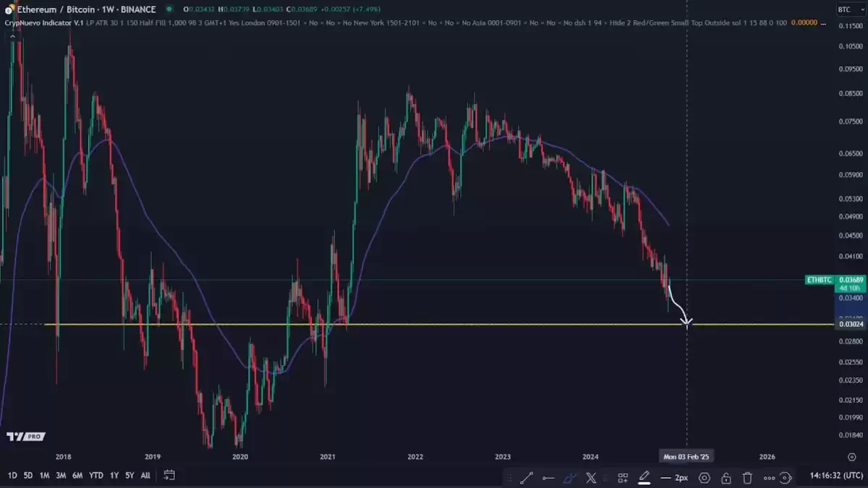Click the 2021 label on time axis
The height and width of the screenshot is (488, 868).
click(x=328, y=457)
